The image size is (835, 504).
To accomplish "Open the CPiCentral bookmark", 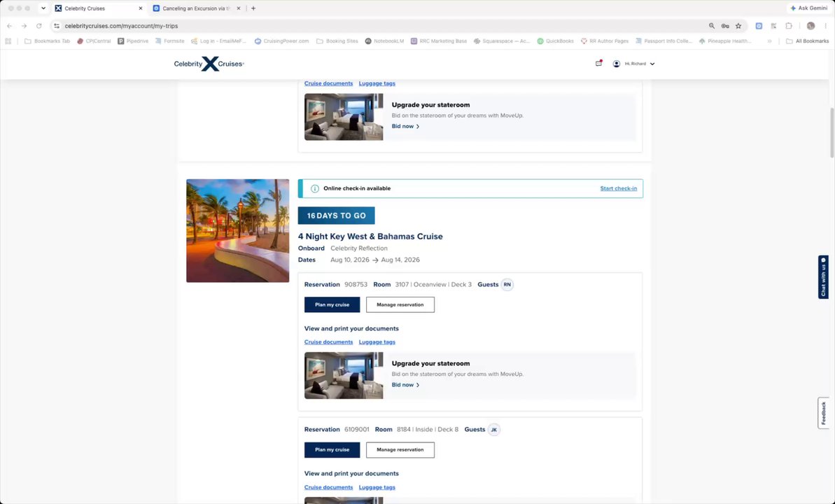I will (x=94, y=41).
